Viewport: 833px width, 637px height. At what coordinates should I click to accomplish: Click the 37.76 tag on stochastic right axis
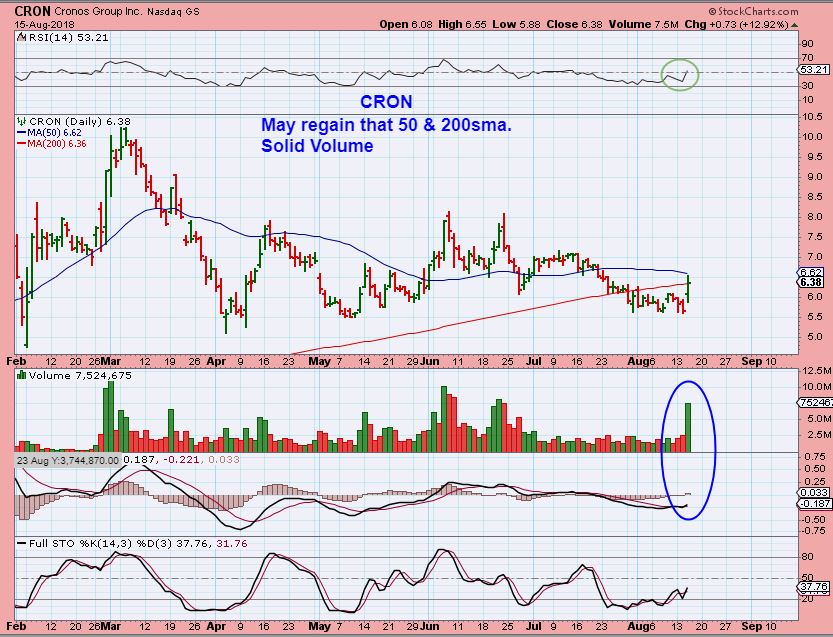(814, 587)
